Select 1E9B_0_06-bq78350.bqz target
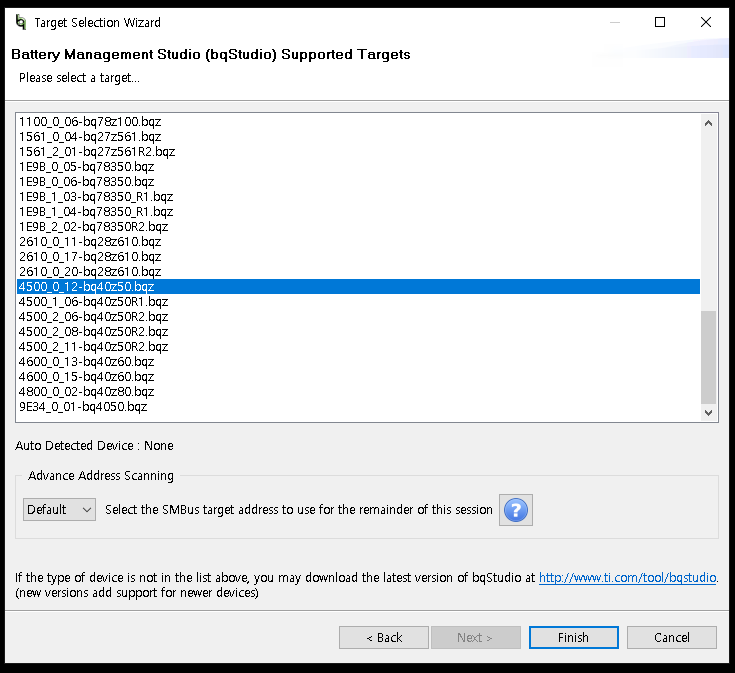This screenshot has height=673, width=735. pos(359,182)
